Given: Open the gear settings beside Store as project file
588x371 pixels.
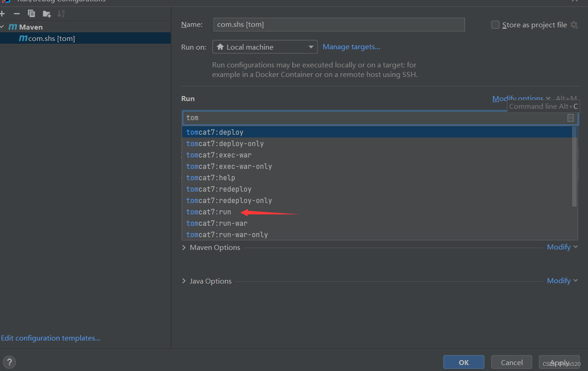Looking at the screenshot, I should pyautogui.click(x=574, y=25).
